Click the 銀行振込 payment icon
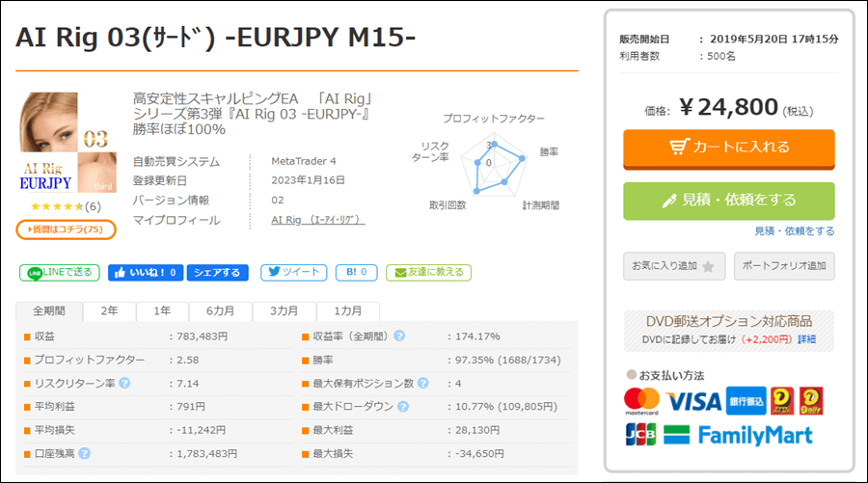This screenshot has height=483, width=868. click(746, 401)
